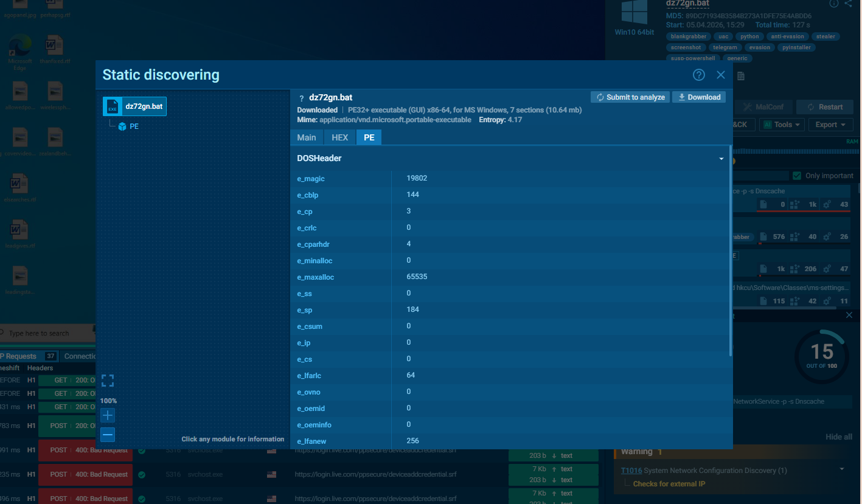The height and width of the screenshot is (504, 862).
Task: Select the wirelessph... desktop image icon
Action: (x=55, y=97)
